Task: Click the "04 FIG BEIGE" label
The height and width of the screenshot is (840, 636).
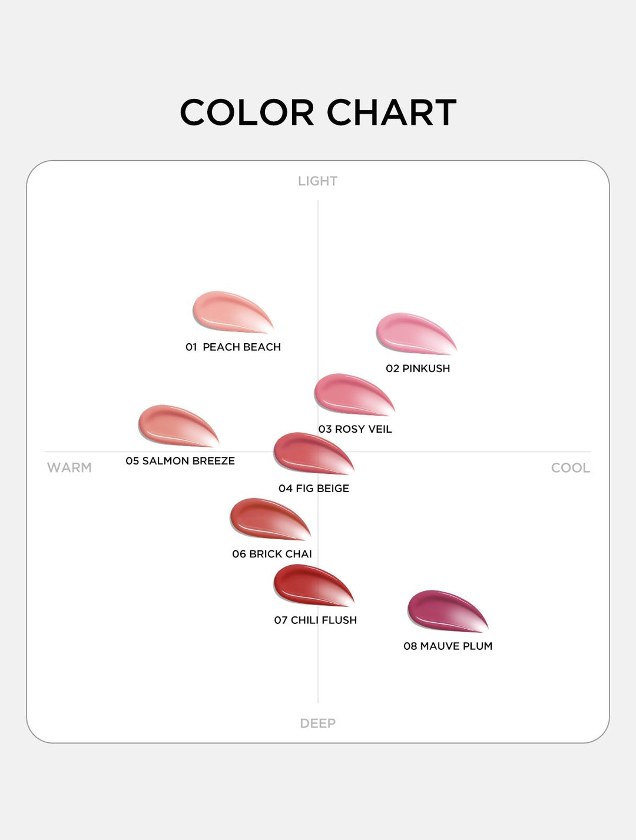Action: click(314, 489)
